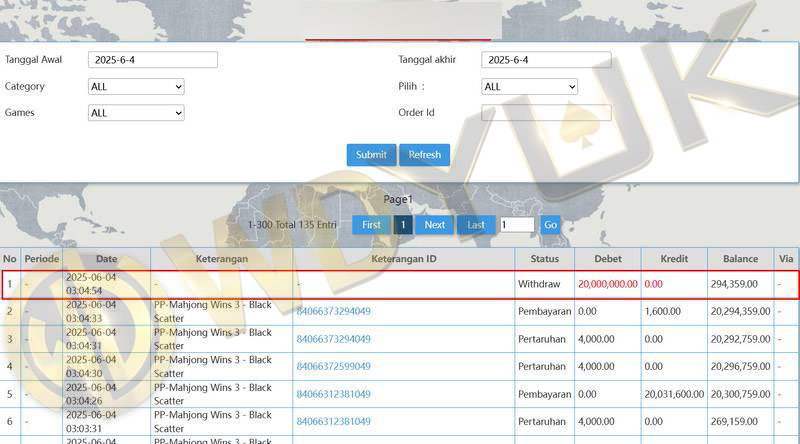The width and height of the screenshot is (800, 444).
Task: Click '1-300 Total 135 Entri' text
Action: [x=292, y=225]
